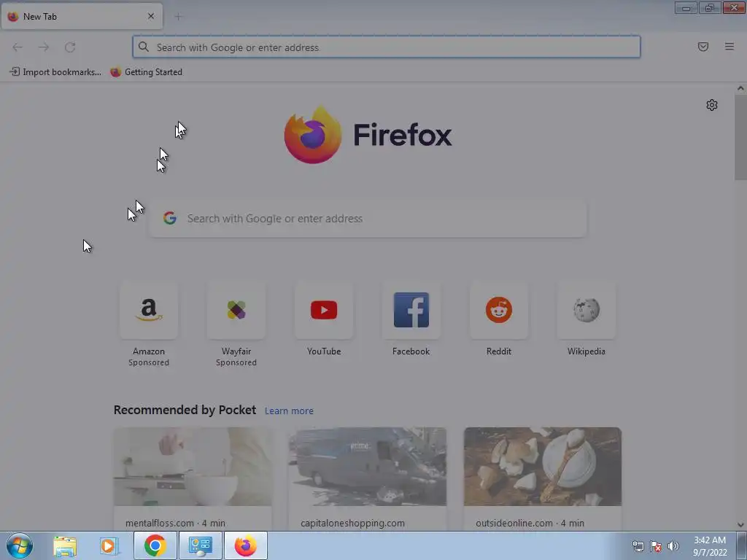Click the page scrollbar up arrow

(740, 88)
